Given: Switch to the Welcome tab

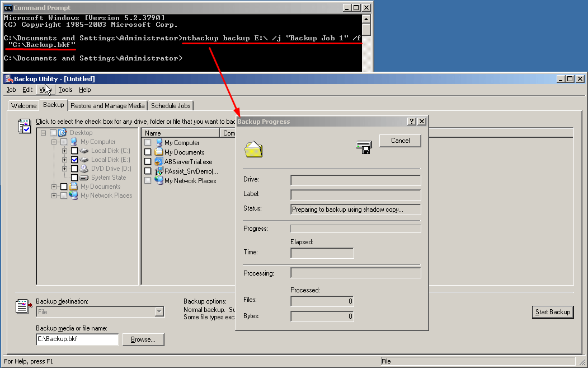Looking at the screenshot, I should [23, 106].
